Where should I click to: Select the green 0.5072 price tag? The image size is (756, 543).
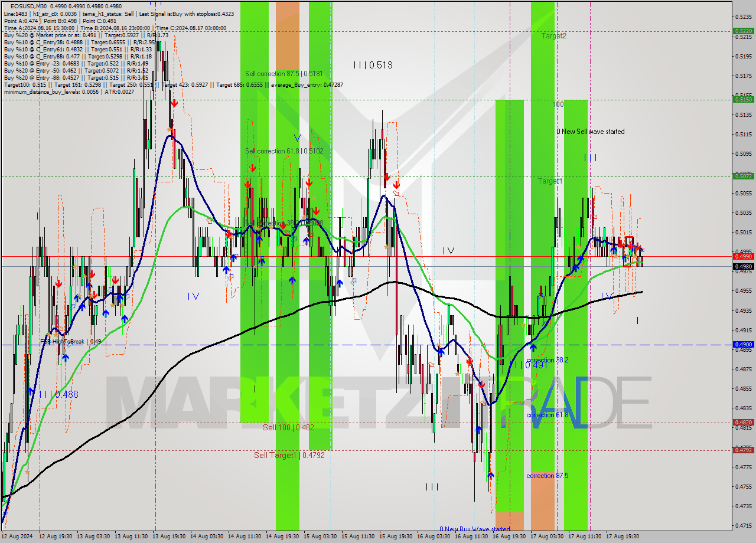coord(742,176)
